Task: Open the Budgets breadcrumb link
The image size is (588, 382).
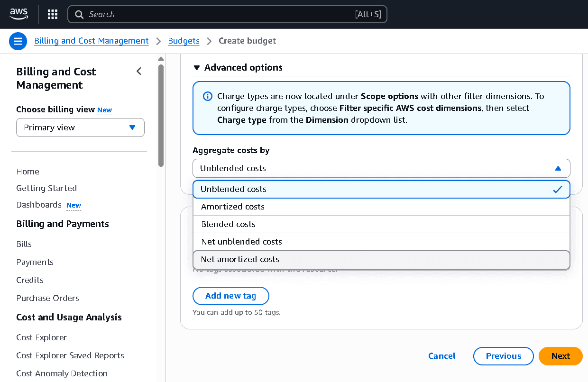Action: tap(184, 41)
